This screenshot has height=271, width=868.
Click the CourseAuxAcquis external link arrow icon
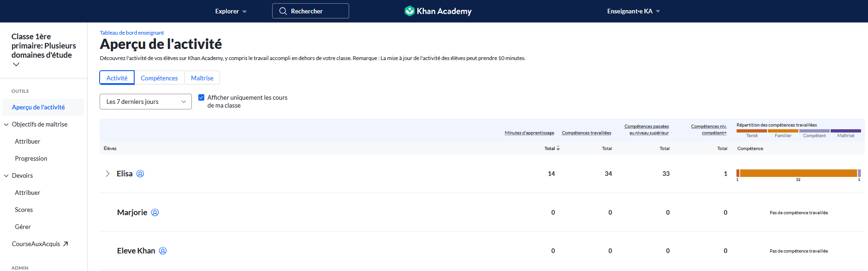tap(65, 244)
